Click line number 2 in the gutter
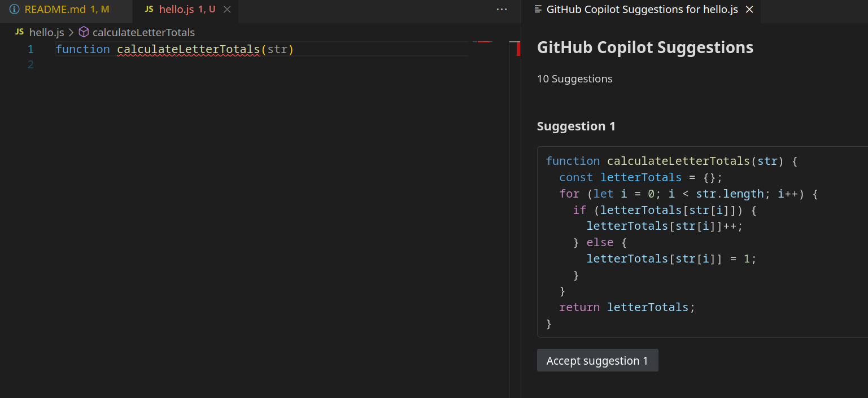868x398 pixels. 30,65
